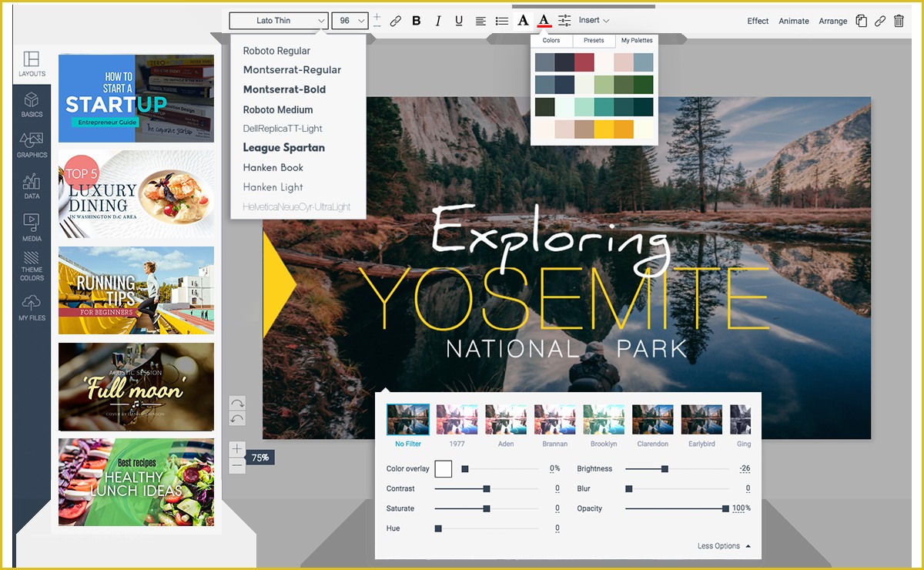Zoom out with the minus button
The image size is (924, 570).
coord(237,465)
